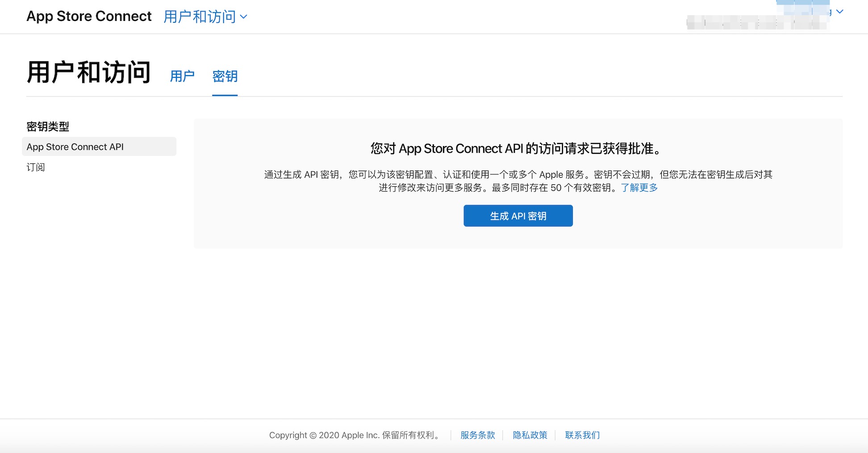The height and width of the screenshot is (453, 868).
Task: Switch to the 用户 tab
Action: click(182, 76)
